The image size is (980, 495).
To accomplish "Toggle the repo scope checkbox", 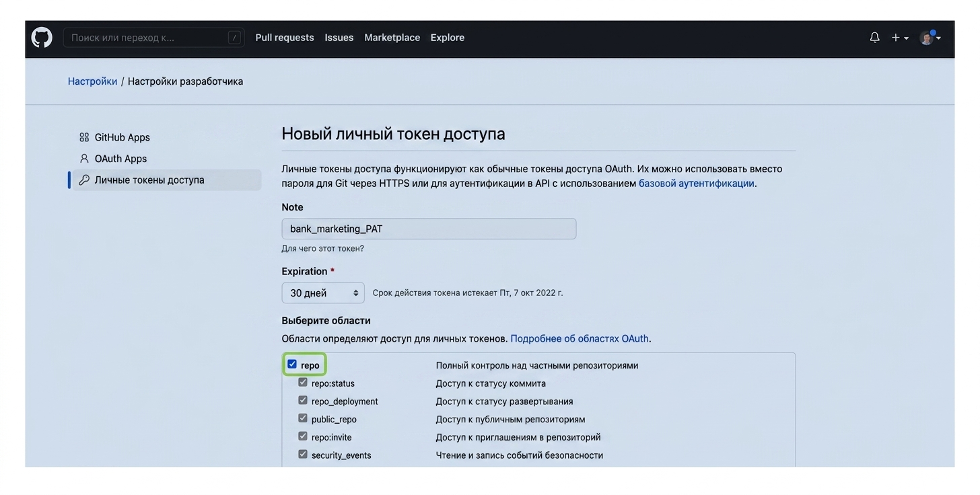I will click(x=292, y=365).
